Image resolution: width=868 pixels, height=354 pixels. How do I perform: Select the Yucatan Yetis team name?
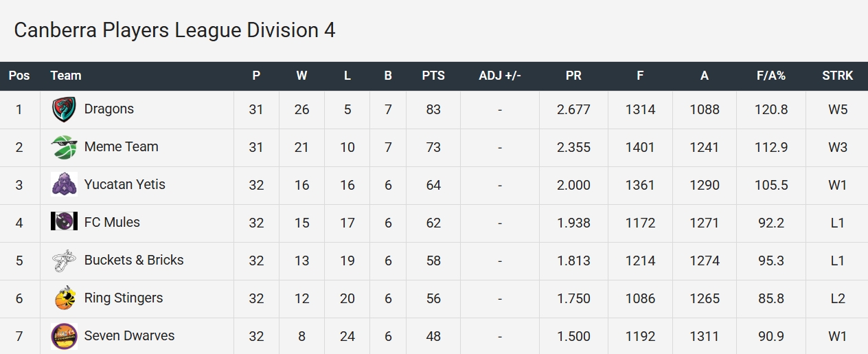pyautogui.click(x=124, y=185)
